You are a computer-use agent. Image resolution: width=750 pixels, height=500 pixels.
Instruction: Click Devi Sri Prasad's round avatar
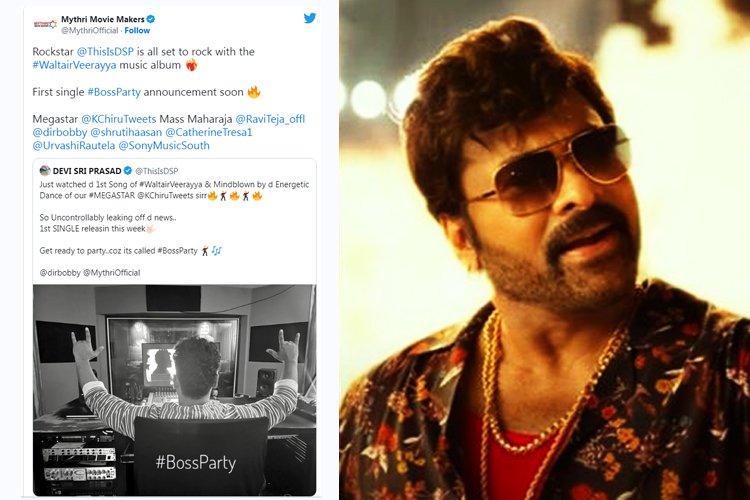point(46,171)
